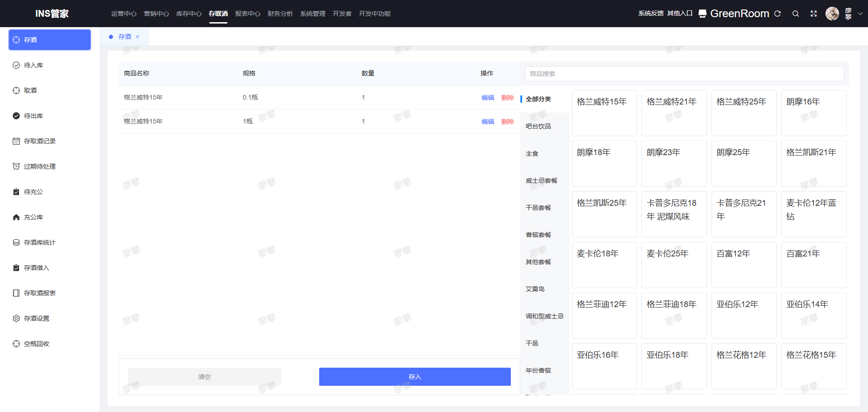Image resolution: width=868 pixels, height=412 pixels.
Task: Click the 待充公 clipboard icon
Action: pos(16,192)
